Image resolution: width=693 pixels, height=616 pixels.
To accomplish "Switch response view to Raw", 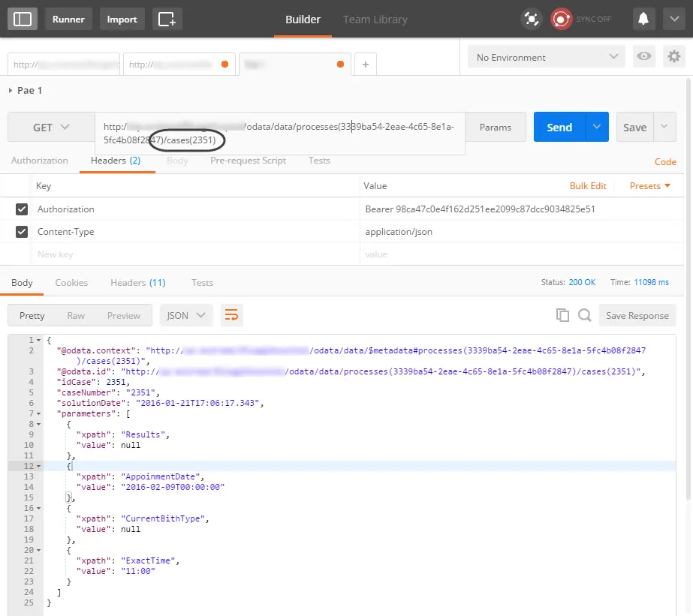I will pos(76,315).
